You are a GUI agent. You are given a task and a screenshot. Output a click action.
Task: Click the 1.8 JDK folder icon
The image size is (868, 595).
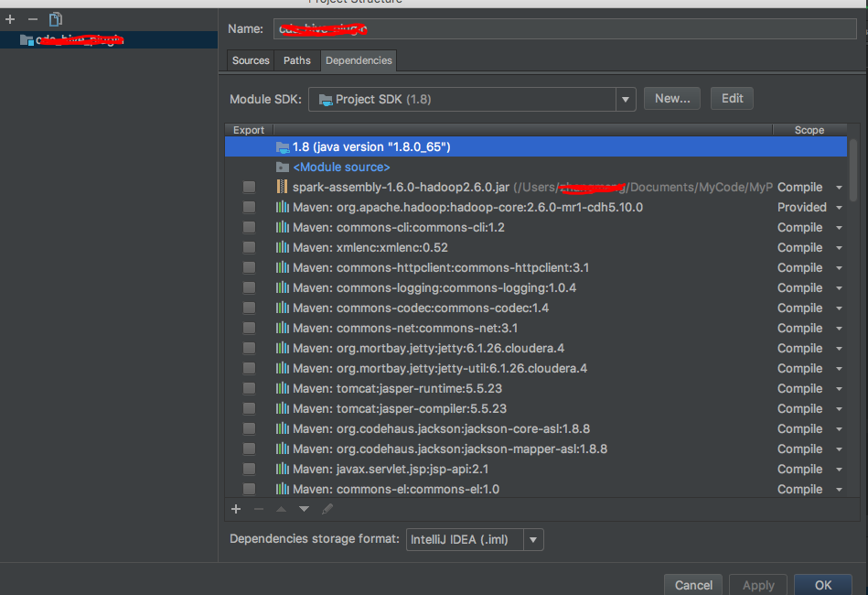coord(283,146)
